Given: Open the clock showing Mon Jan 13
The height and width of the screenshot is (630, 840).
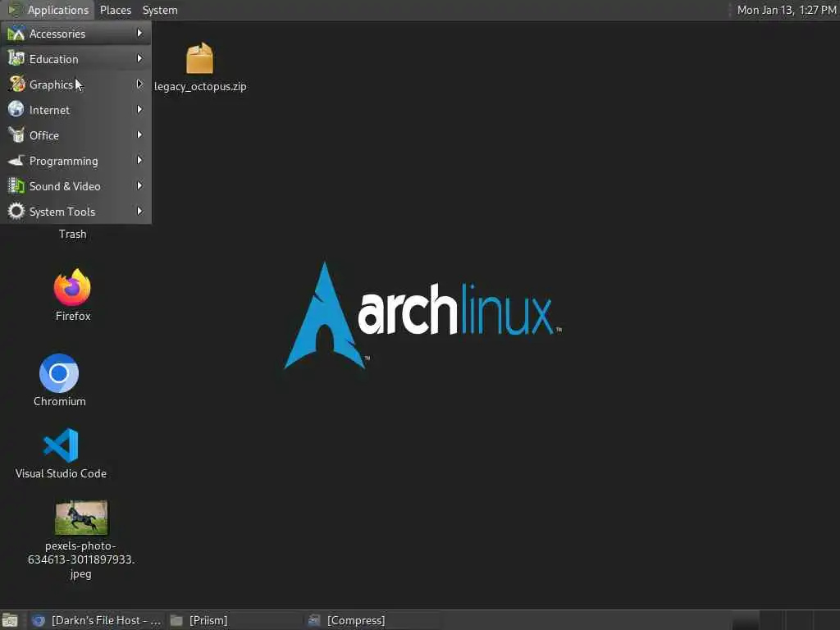Looking at the screenshot, I should point(786,10).
